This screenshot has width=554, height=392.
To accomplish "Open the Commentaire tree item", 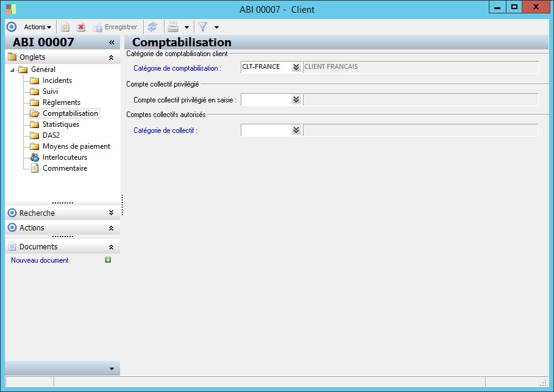I will coord(65,168).
